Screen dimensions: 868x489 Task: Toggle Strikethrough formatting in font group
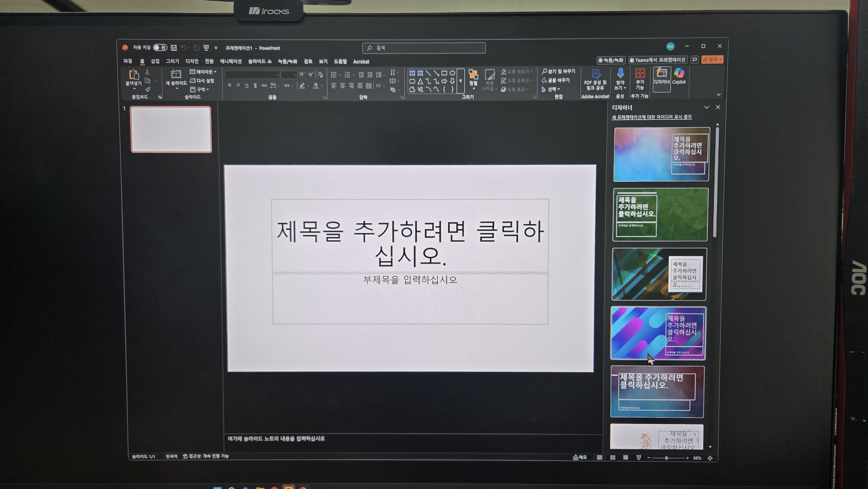tap(264, 86)
